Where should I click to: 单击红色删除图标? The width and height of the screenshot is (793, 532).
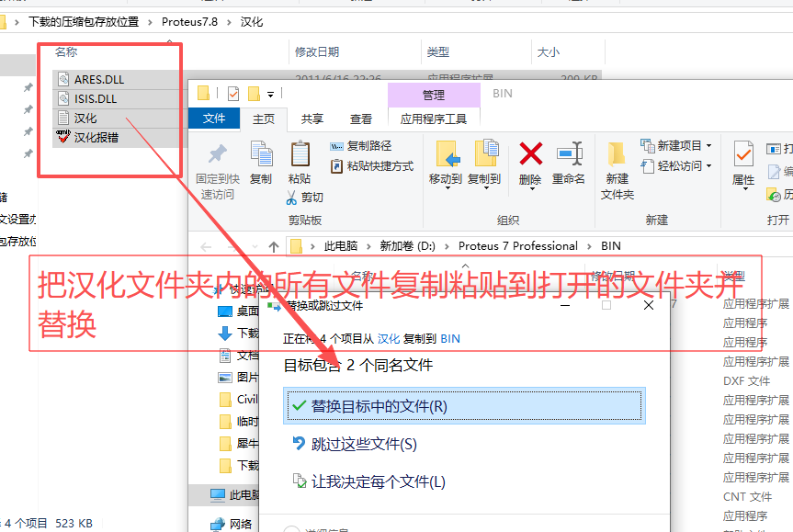point(529,153)
